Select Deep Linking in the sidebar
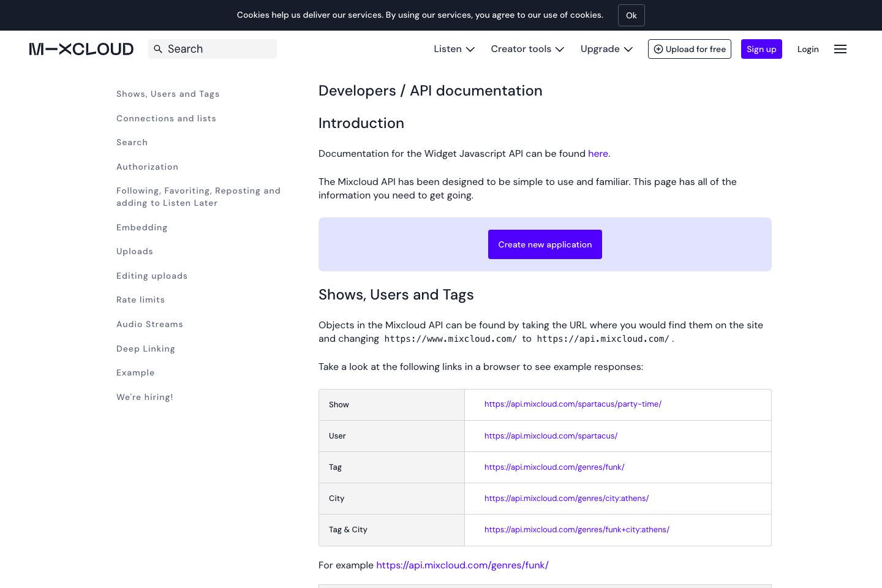This screenshot has height=588, width=882. 146,348
